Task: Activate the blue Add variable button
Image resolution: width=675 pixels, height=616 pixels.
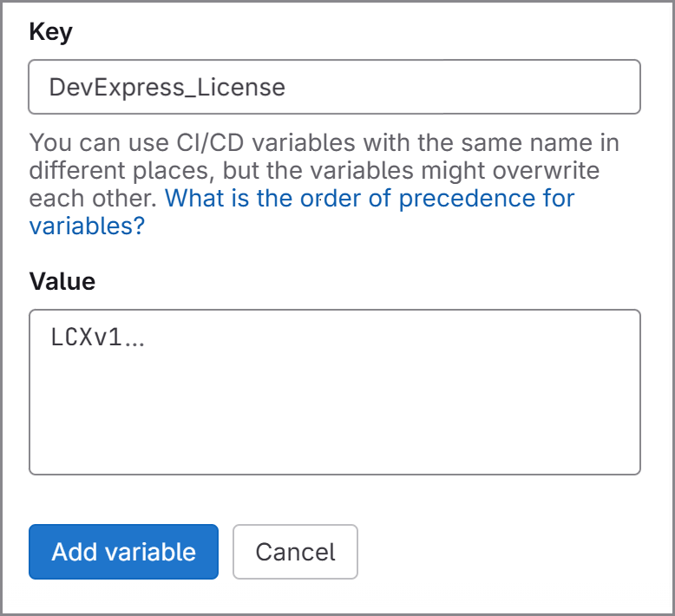Action: coord(123,552)
